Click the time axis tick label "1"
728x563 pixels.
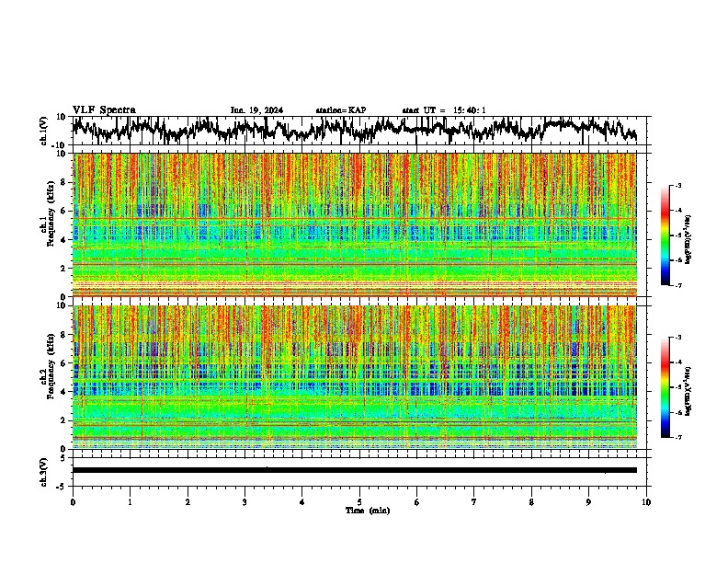tap(130, 502)
